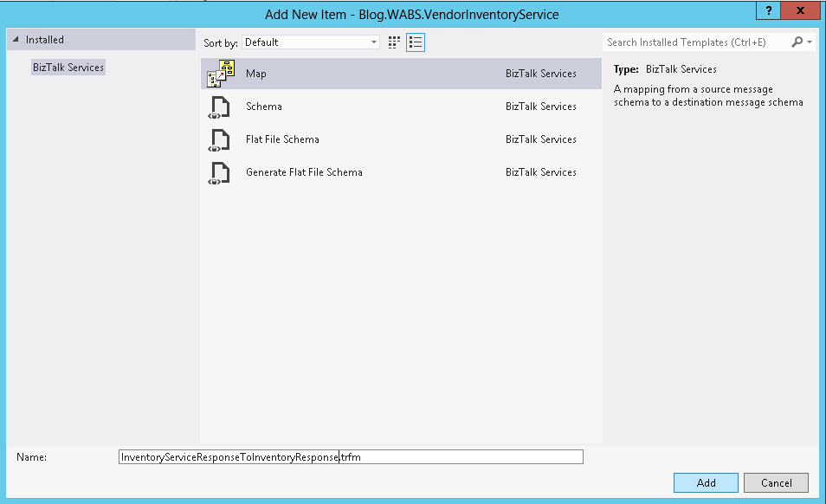Click BizTalk Services in Flat File Schema row

tap(541, 139)
